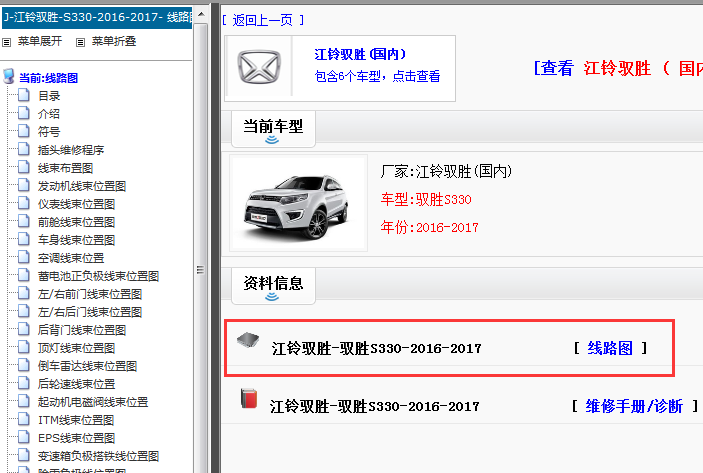Open 插头维修程序 in the tree

tap(71, 150)
